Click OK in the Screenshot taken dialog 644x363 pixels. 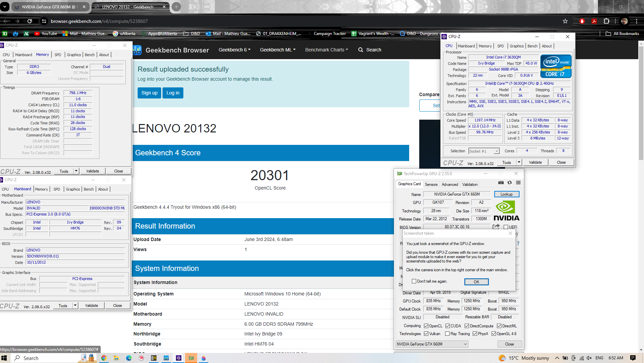[476, 282]
